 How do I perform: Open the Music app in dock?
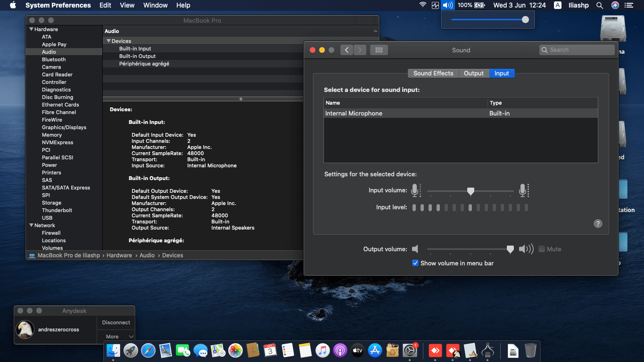pos(322,350)
